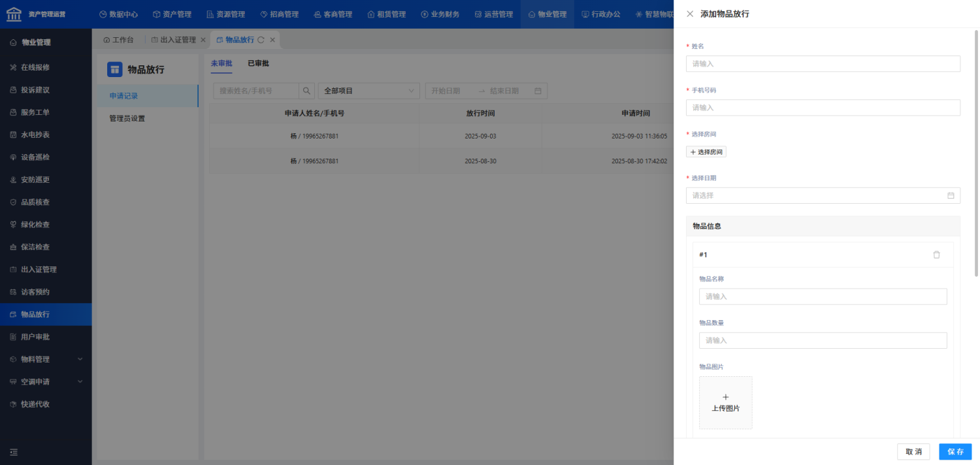The width and height of the screenshot is (980, 465).
Task: Open 业务财务 top menu
Action: [440, 14]
